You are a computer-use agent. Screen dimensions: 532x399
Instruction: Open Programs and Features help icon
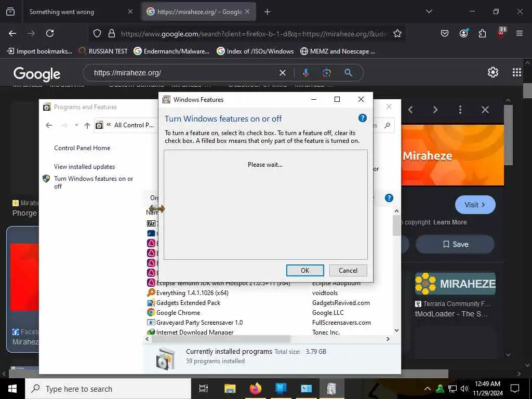pyautogui.click(x=389, y=198)
